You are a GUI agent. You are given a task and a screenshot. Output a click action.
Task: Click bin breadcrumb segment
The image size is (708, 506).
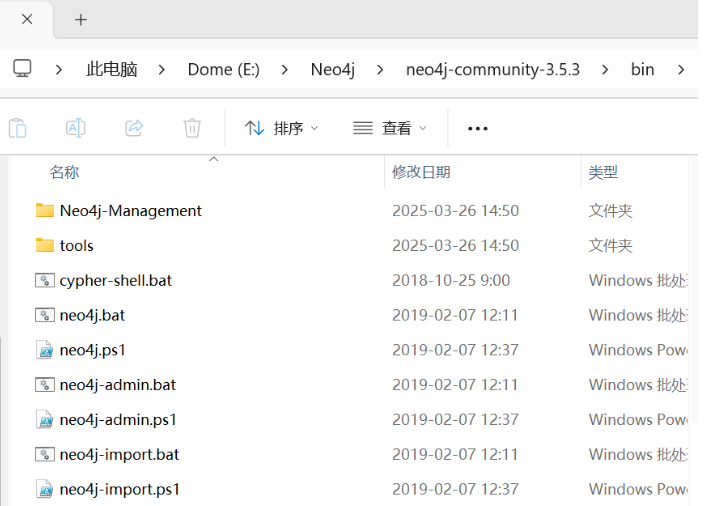(x=643, y=70)
